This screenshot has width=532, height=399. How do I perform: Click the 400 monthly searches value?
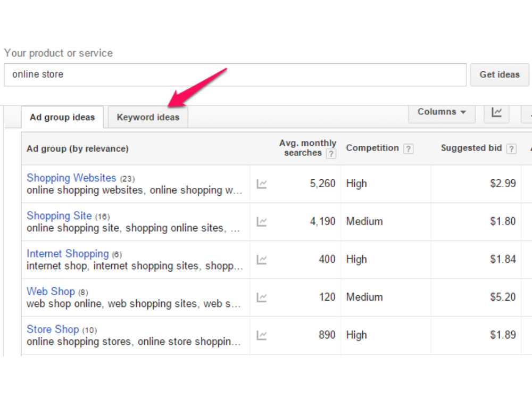tap(327, 259)
